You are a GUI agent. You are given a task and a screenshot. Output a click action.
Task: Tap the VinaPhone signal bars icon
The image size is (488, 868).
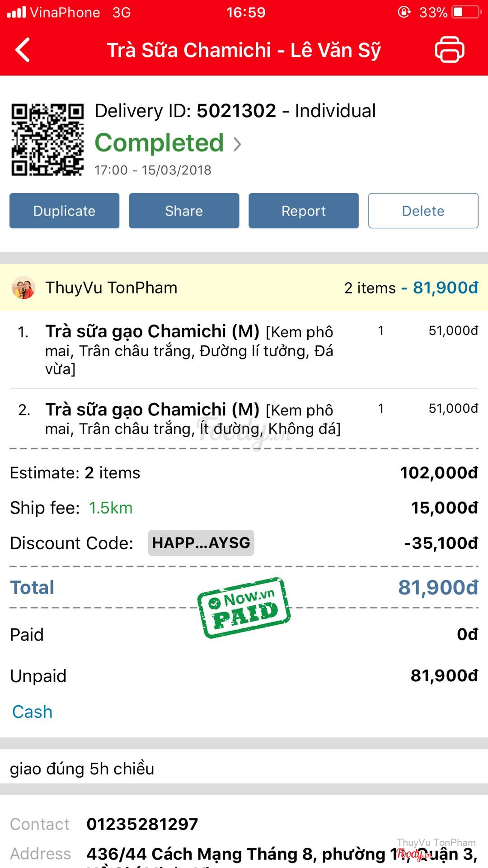(x=17, y=12)
